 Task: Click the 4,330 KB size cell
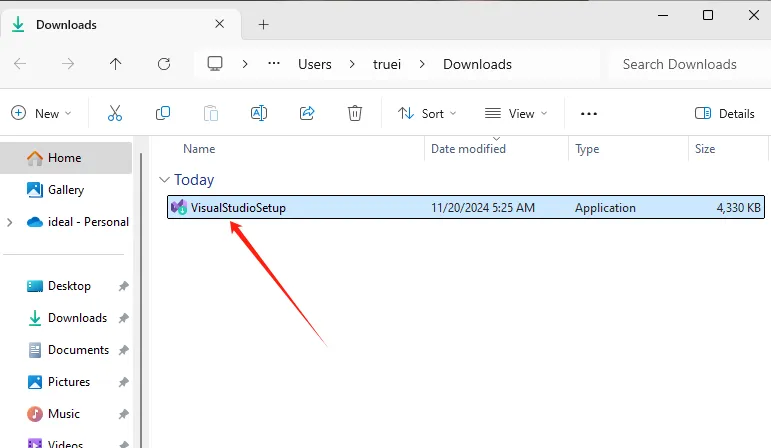739,208
